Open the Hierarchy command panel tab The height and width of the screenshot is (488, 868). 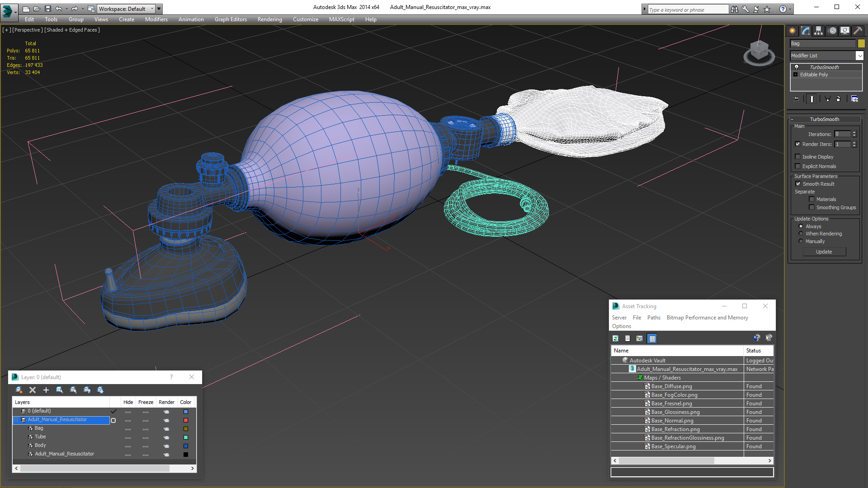818,31
